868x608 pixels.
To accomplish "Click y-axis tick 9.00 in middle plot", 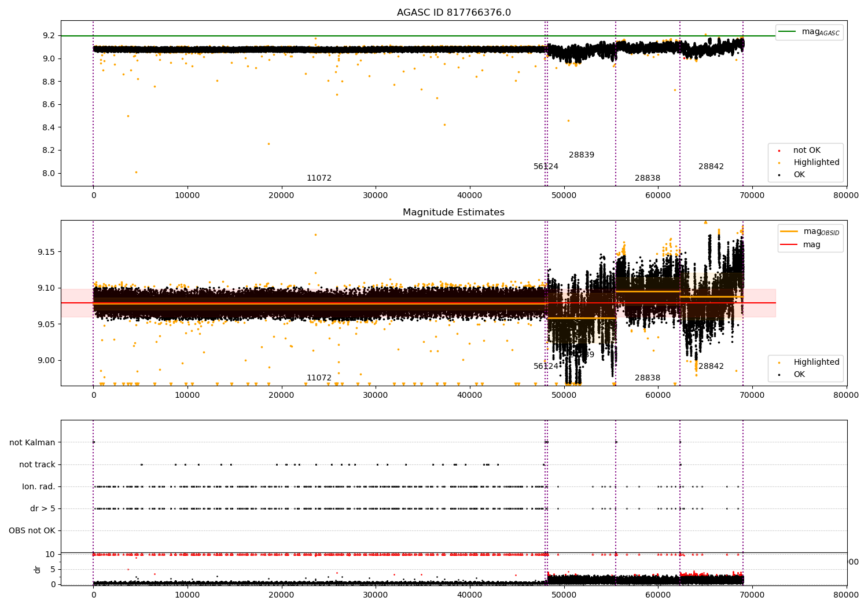I will tap(46, 361).
